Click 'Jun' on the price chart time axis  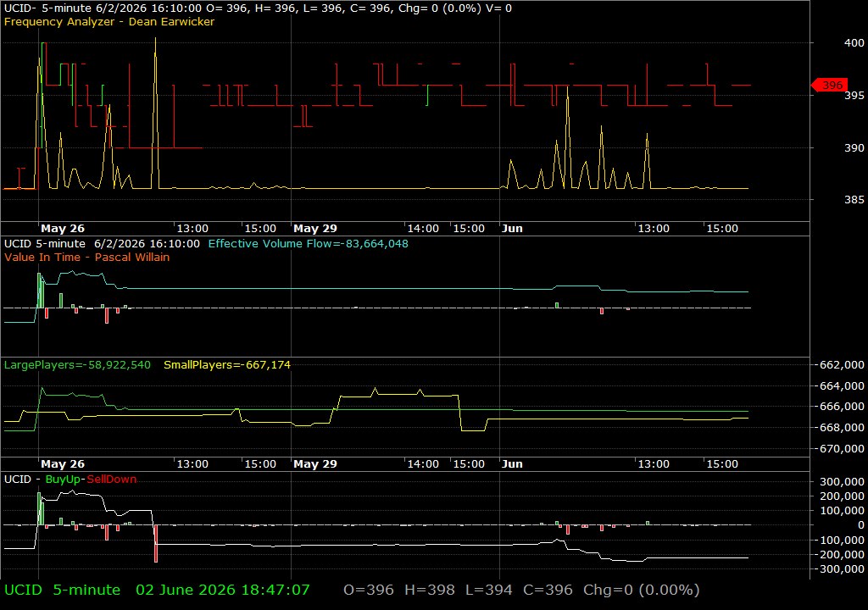click(512, 229)
